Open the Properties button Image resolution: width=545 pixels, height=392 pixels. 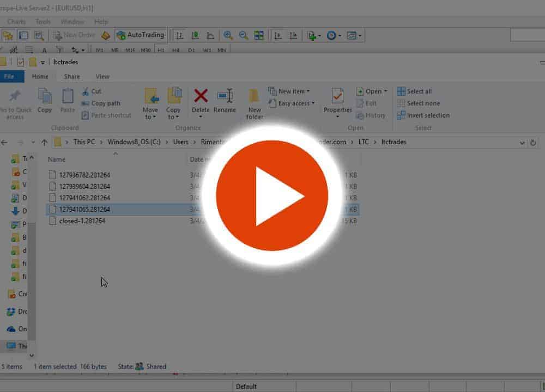point(337,103)
